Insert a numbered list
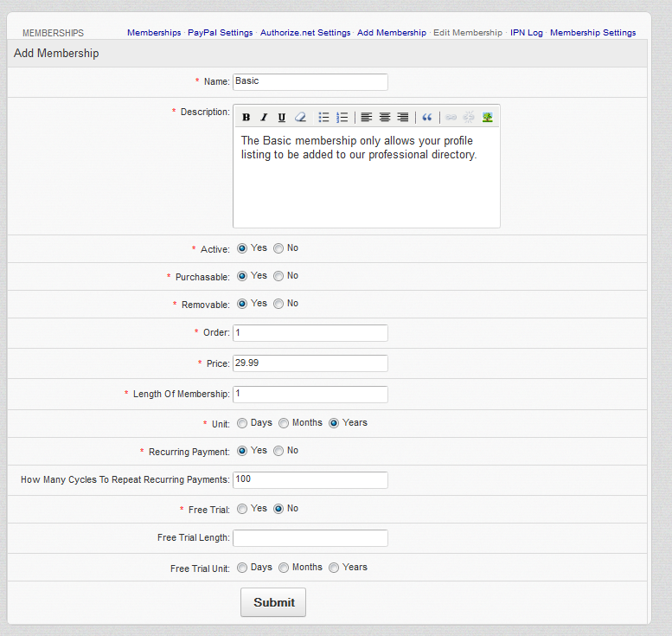Image resolution: width=672 pixels, height=636 pixels. pos(342,118)
